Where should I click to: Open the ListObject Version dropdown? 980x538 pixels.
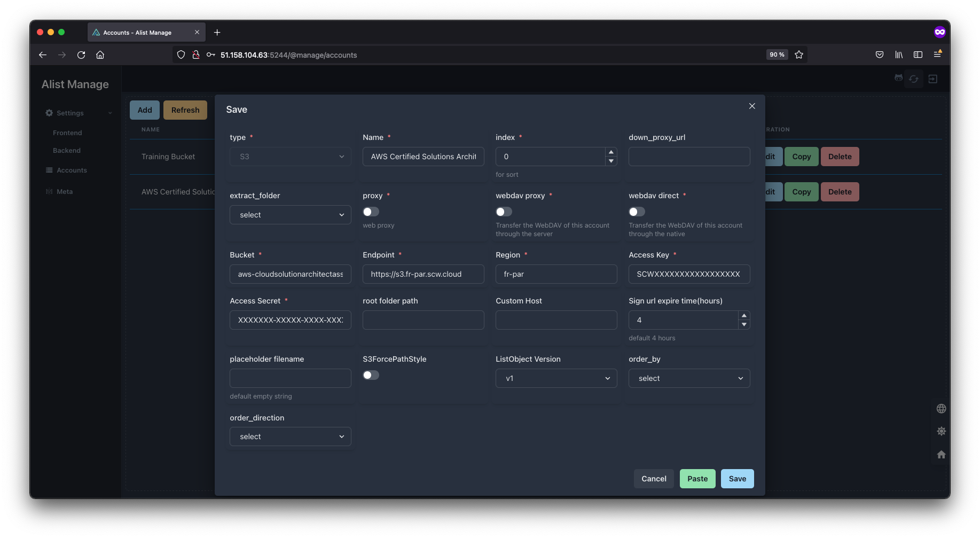pyautogui.click(x=556, y=378)
